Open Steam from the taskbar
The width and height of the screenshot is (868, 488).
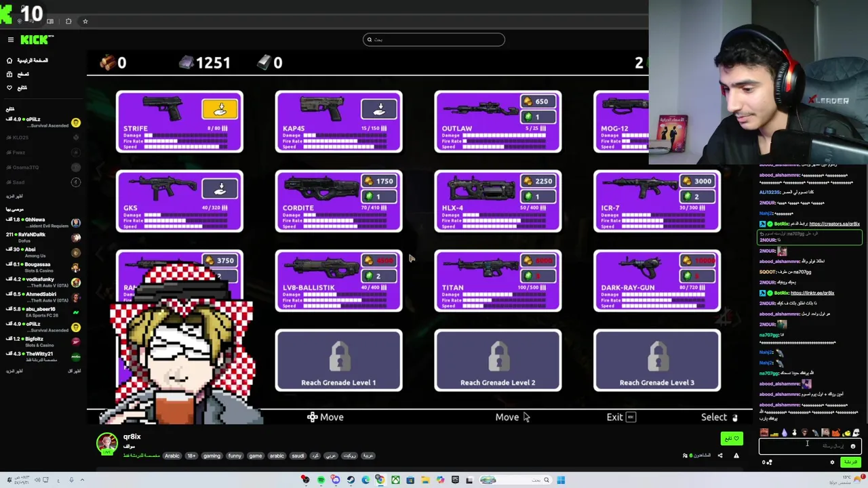tap(351, 480)
